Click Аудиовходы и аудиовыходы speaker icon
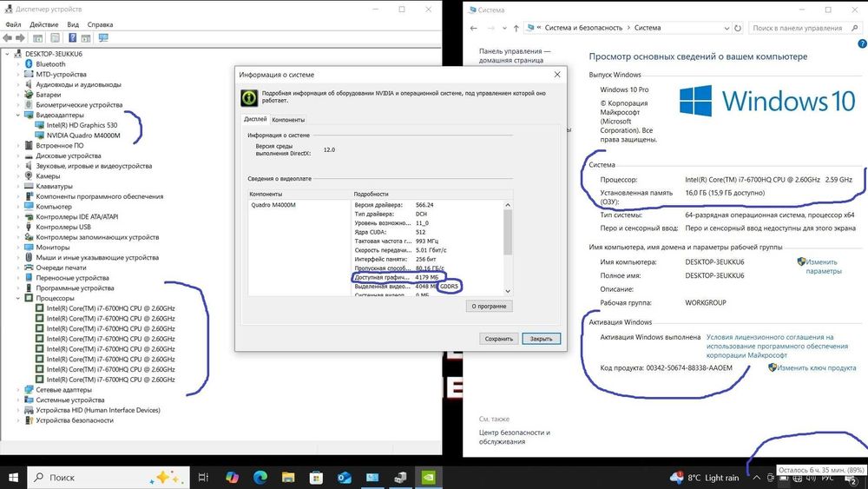 (29, 85)
